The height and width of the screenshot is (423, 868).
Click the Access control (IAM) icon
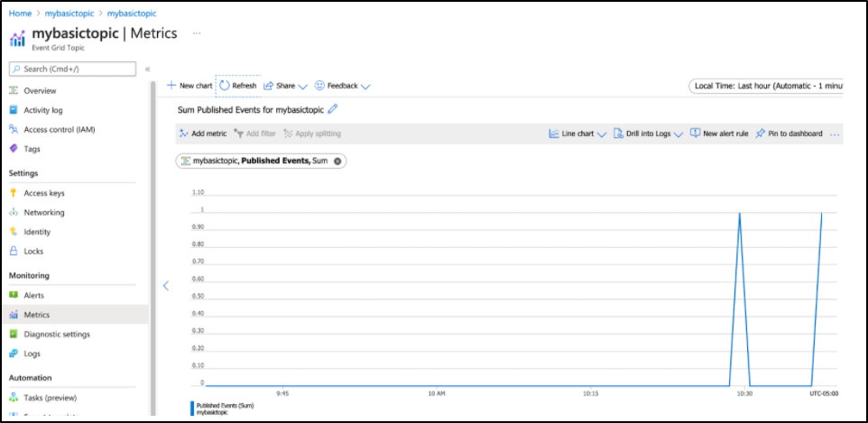14,130
